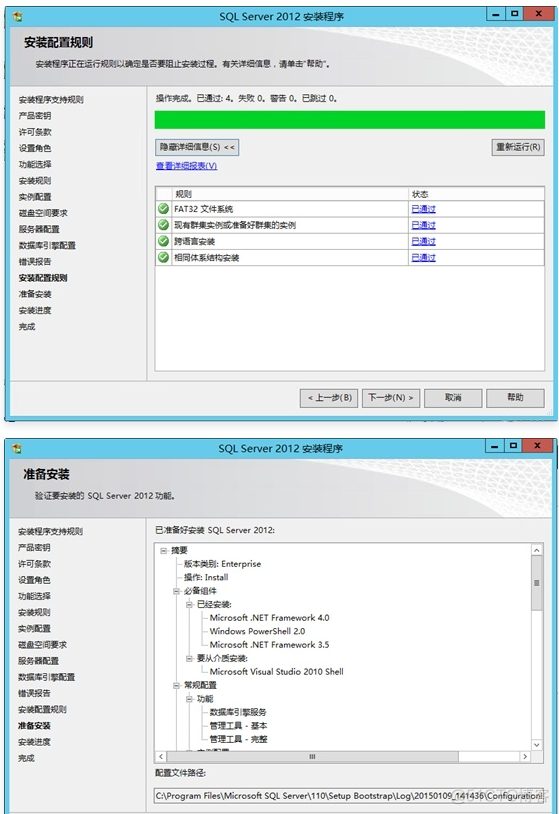
Task: Click the vertical scrollbar thumb in summary tree
Action: [x=537, y=583]
